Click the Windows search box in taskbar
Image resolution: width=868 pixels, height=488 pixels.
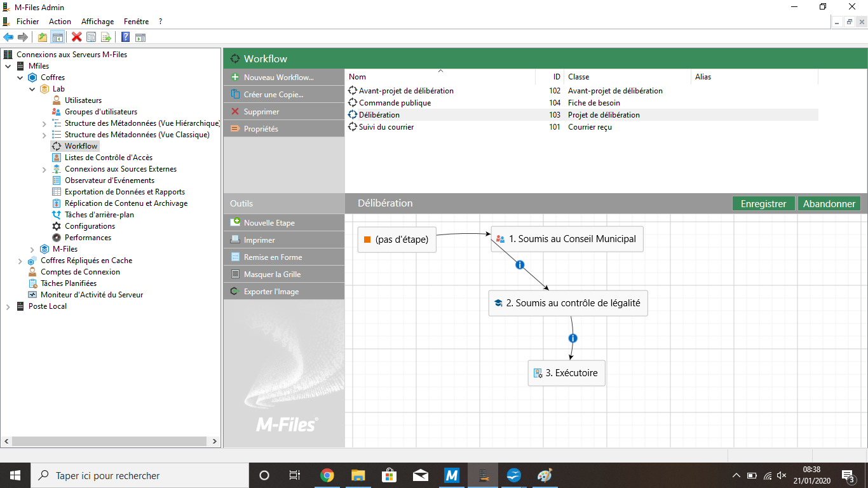pyautogui.click(x=140, y=475)
